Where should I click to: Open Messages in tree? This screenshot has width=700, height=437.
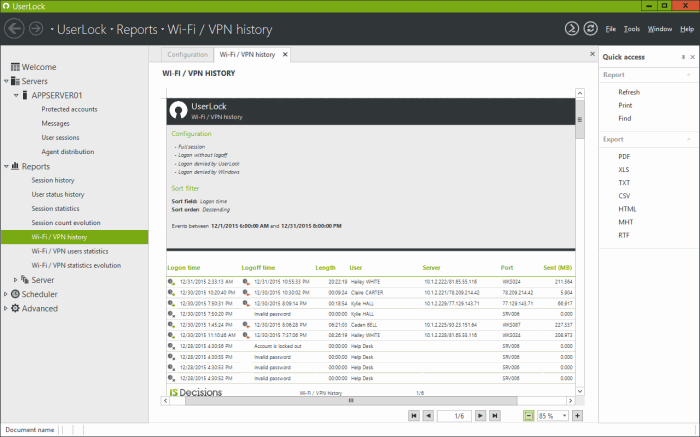[55, 124]
